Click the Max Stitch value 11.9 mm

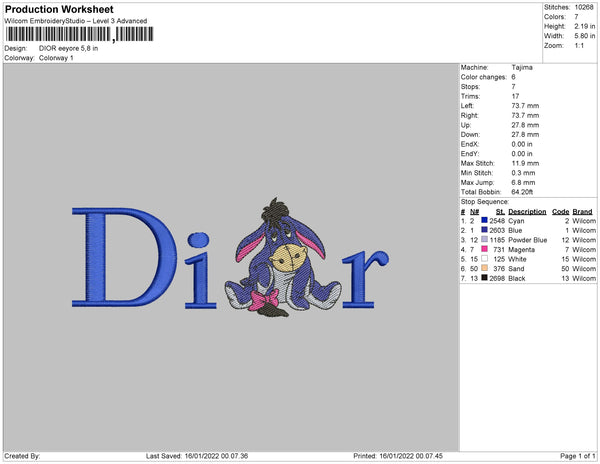pos(525,163)
